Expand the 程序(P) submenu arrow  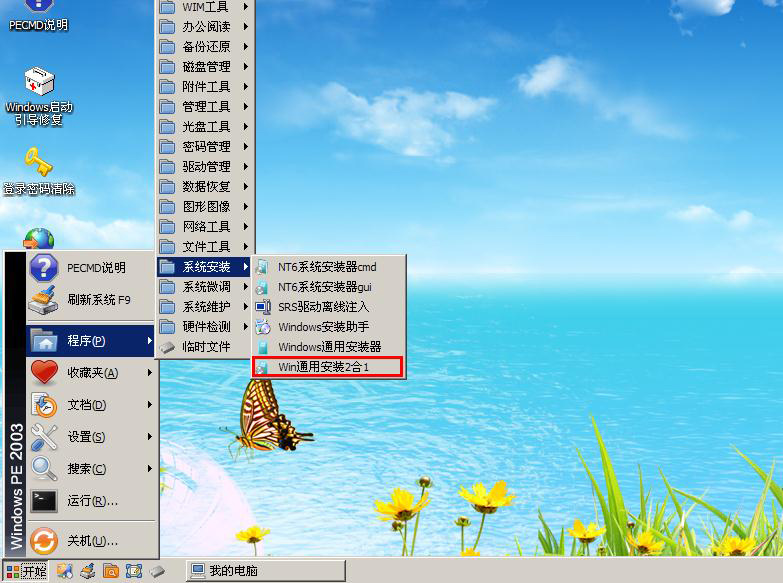(149, 340)
